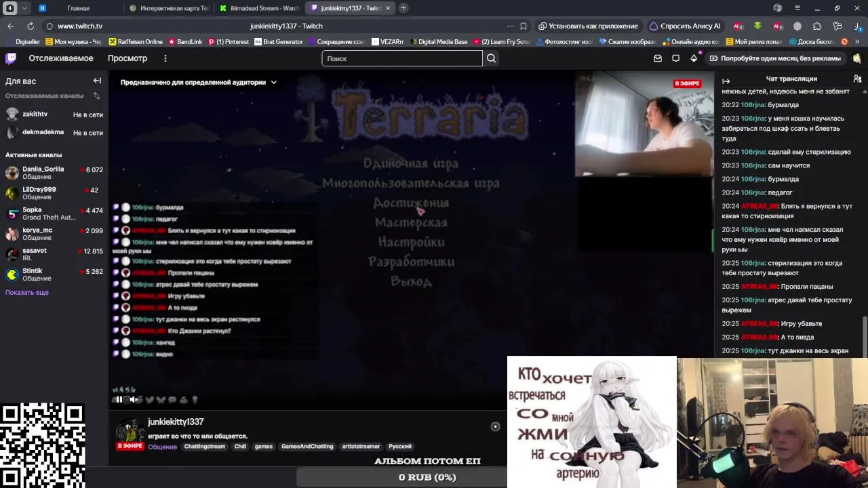Viewport: 868px width, 488px height.
Task: Switch to the Главная tab
Action: 79,8
